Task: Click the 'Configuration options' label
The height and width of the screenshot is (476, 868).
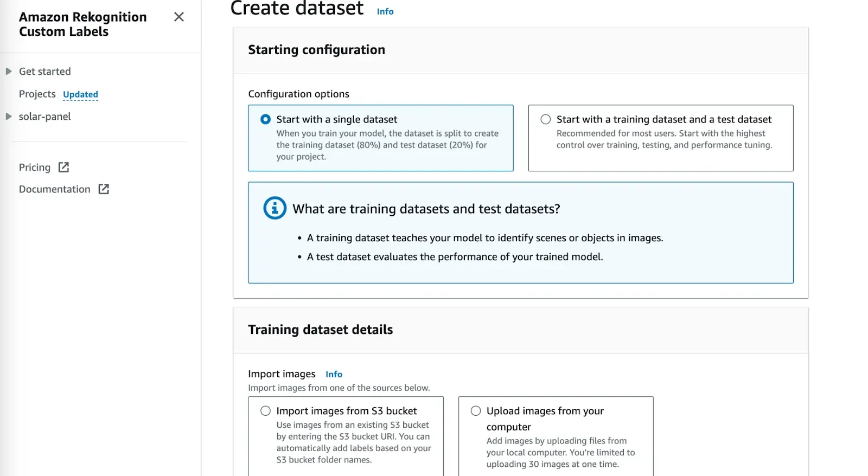Action: click(299, 94)
